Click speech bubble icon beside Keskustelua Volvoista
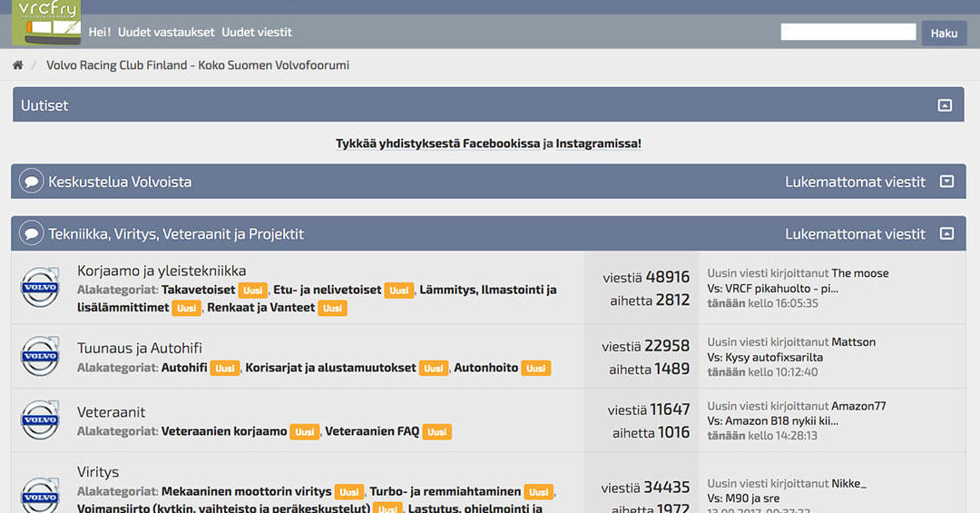980x513 pixels. tap(31, 182)
